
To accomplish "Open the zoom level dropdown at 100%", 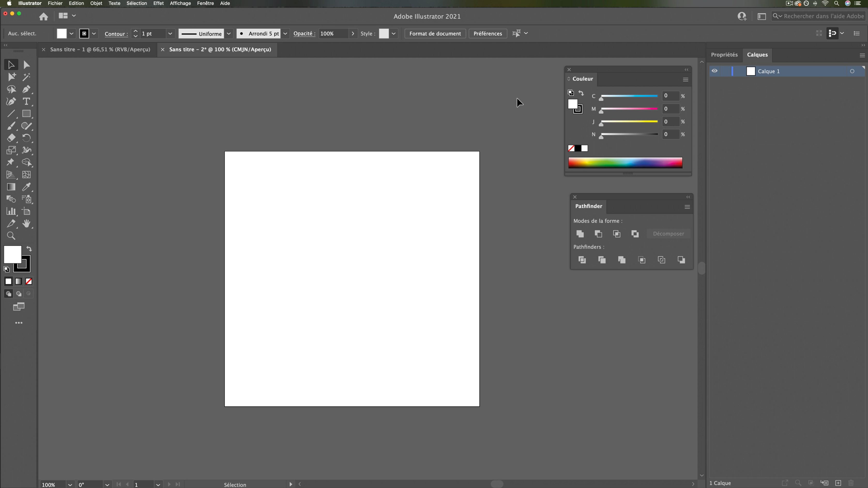I will click(x=70, y=485).
